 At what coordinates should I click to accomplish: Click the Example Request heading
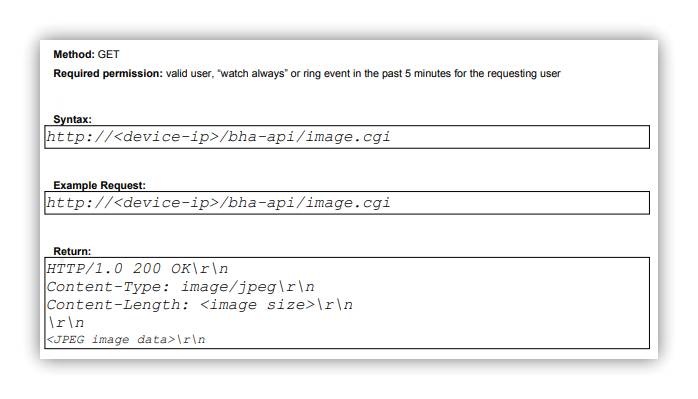point(99,185)
